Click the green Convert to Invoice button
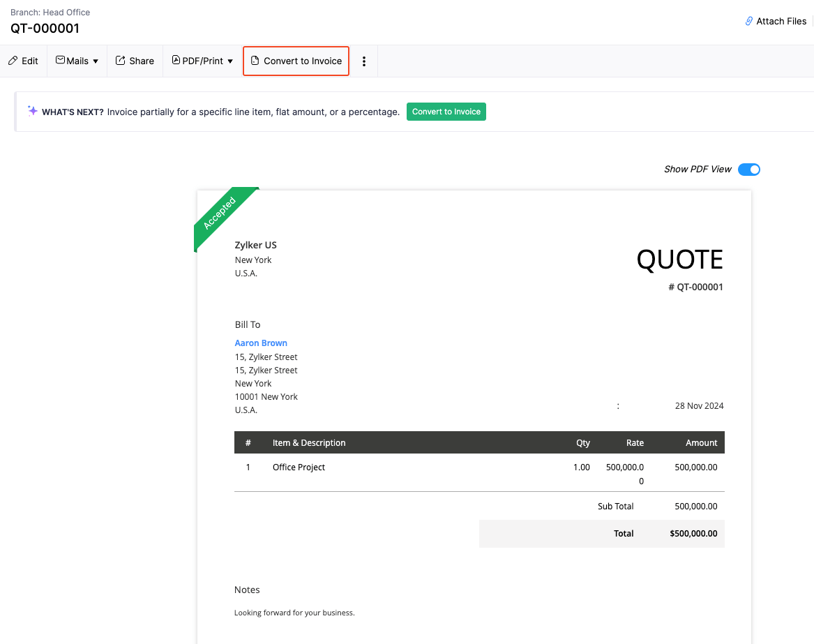 [x=446, y=112]
